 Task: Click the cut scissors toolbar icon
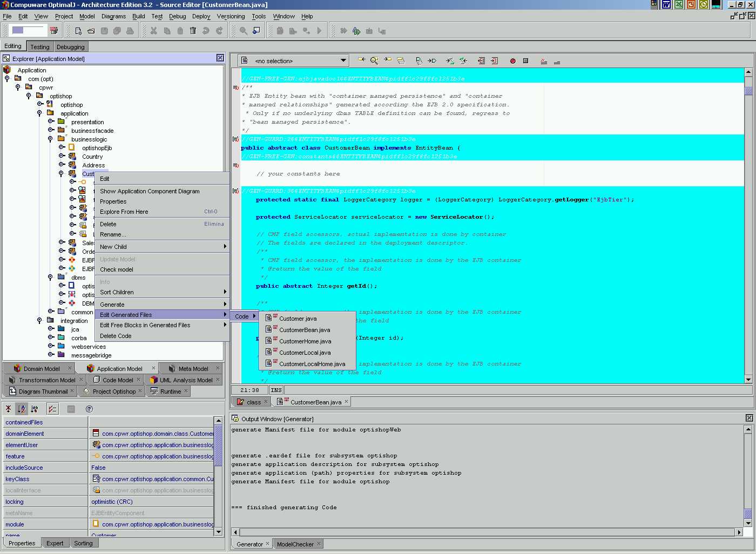point(154,31)
